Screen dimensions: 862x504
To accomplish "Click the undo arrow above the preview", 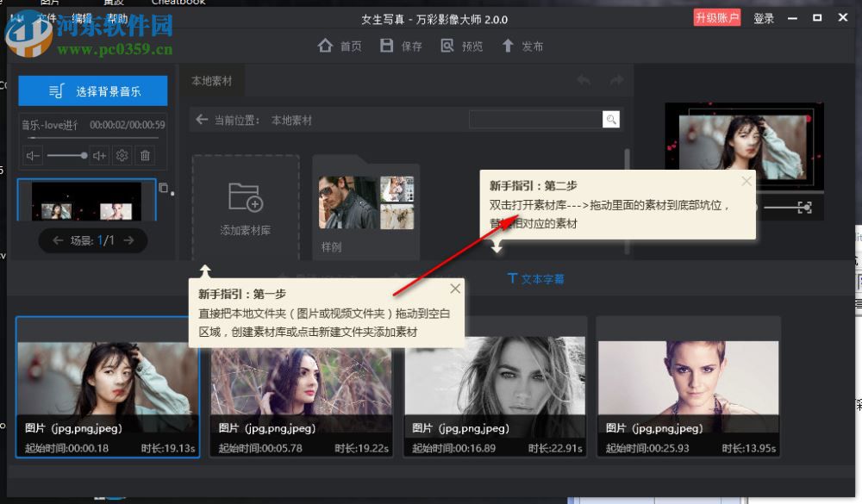I will [583, 79].
